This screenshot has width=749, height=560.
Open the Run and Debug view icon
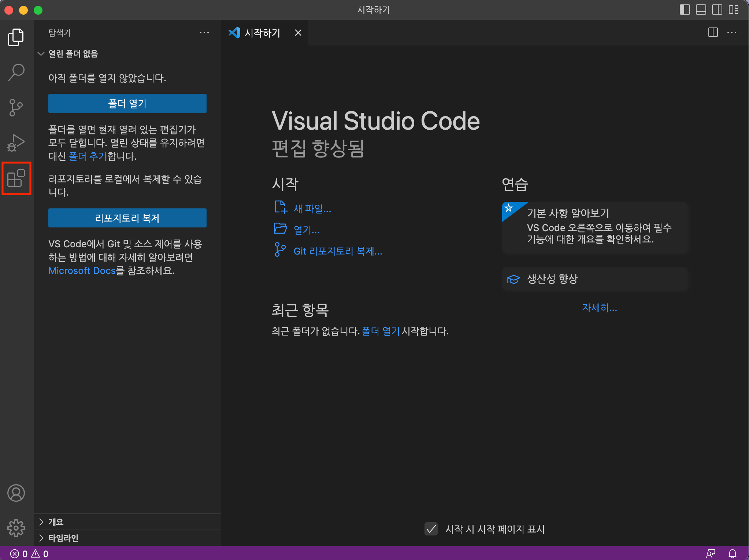click(16, 143)
